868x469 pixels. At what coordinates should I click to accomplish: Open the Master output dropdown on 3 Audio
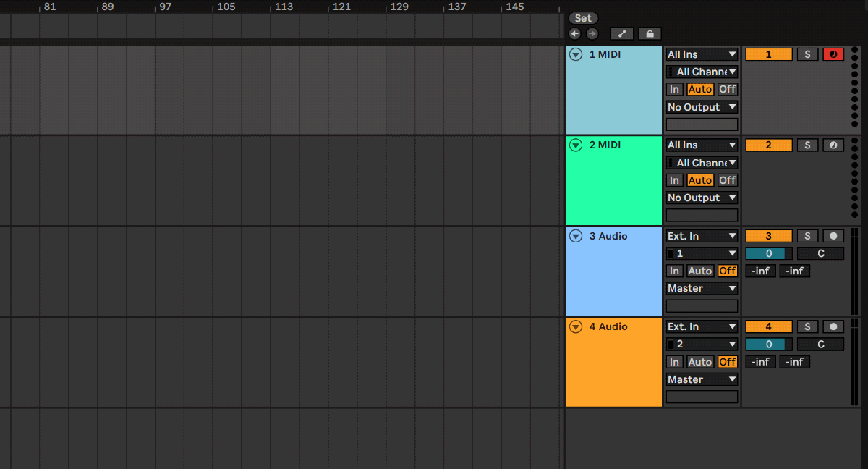click(702, 288)
